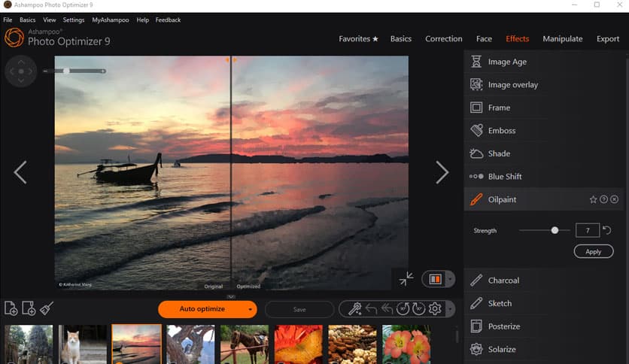This screenshot has width=629, height=364.
Task: Click the Strength value input field
Action: [588, 230]
